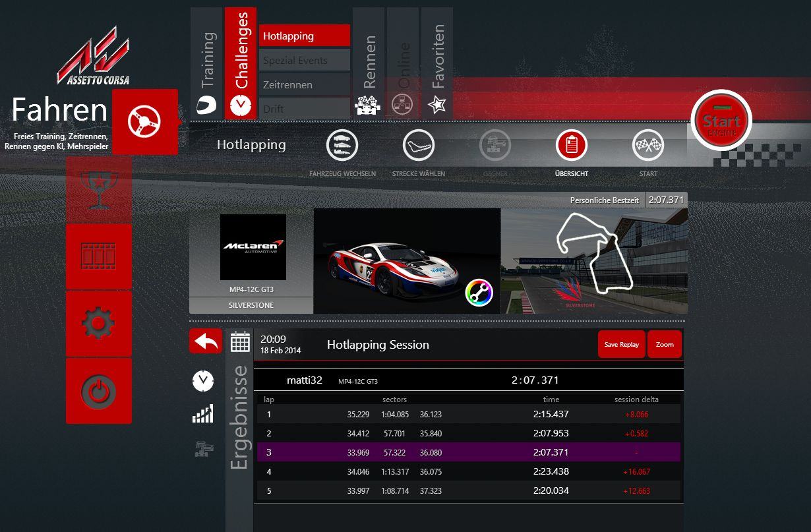Click the vertical Ergebnisse label

point(239,418)
